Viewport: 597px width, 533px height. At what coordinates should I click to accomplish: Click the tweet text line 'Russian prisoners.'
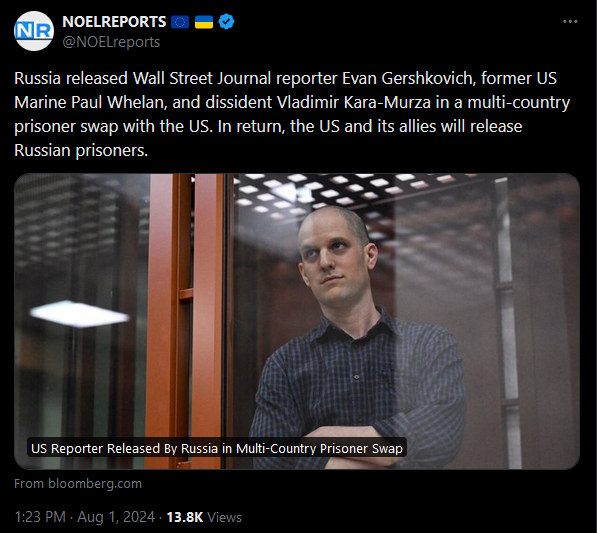point(81,150)
